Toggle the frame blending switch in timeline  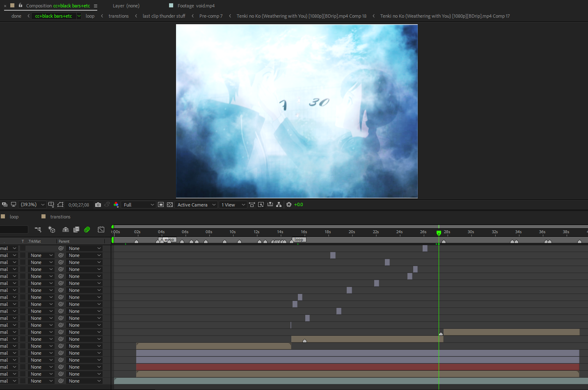click(x=76, y=229)
